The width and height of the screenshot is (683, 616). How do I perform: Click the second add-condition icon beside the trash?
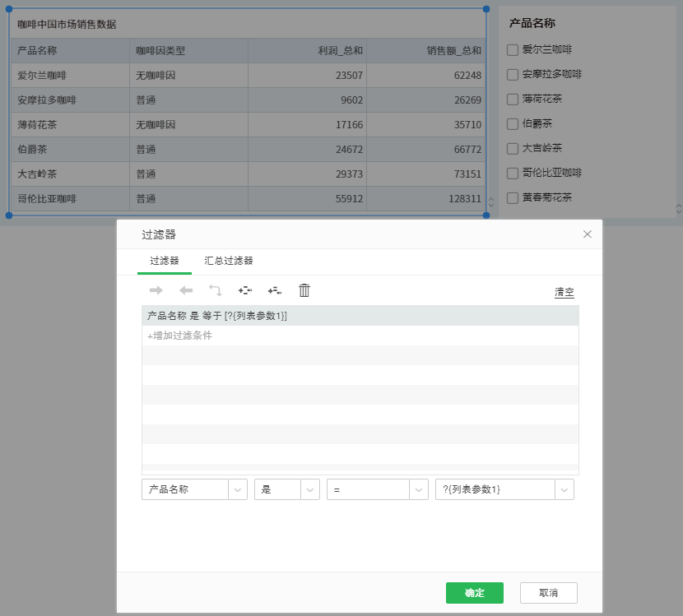(274, 290)
